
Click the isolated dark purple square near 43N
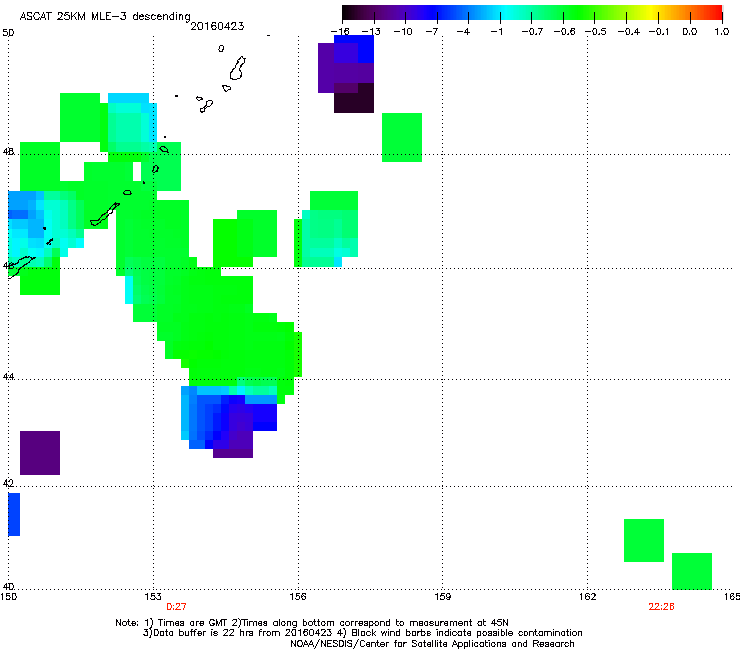[40, 453]
